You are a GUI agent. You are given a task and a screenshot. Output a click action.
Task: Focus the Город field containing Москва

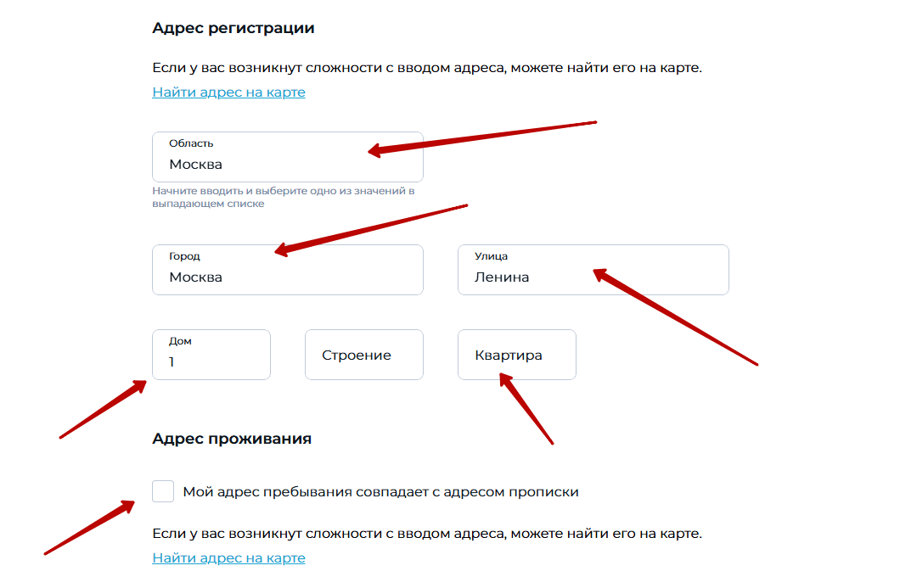[x=288, y=270]
